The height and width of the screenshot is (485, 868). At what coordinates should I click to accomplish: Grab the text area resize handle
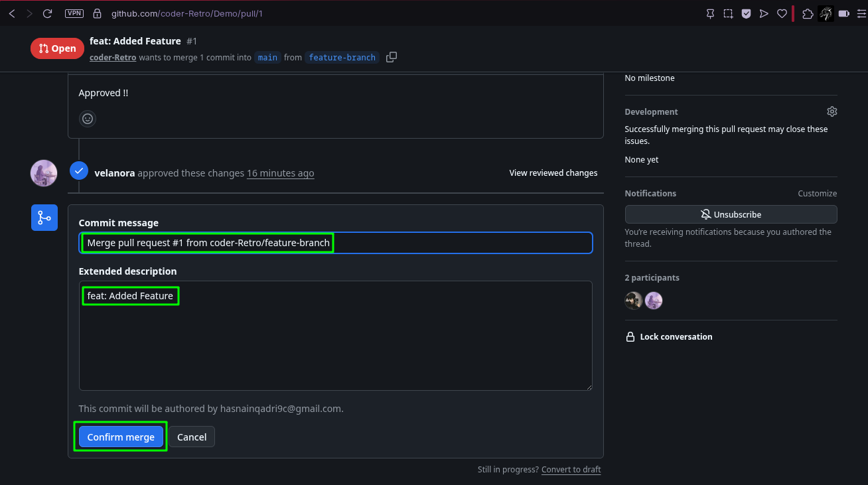[x=589, y=387]
